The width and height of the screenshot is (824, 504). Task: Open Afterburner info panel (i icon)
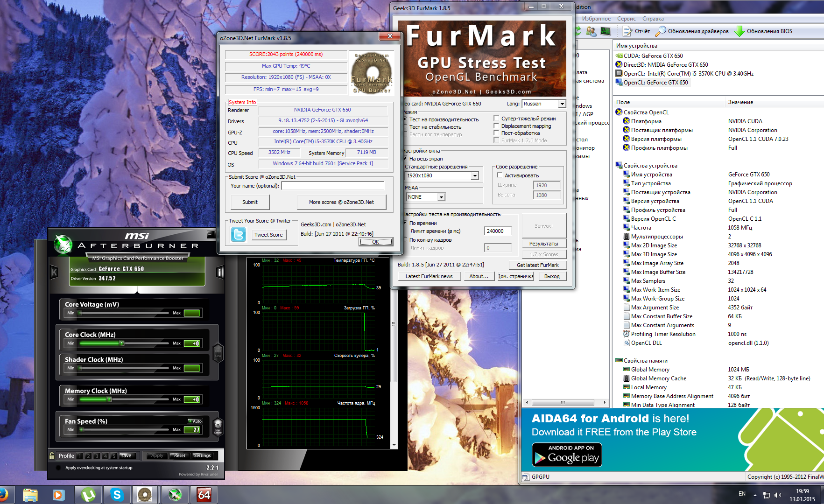[220, 272]
